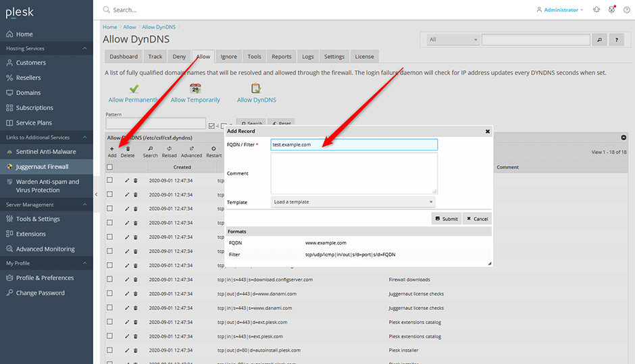Click the Reload icon in grid toolbar

coord(170,149)
